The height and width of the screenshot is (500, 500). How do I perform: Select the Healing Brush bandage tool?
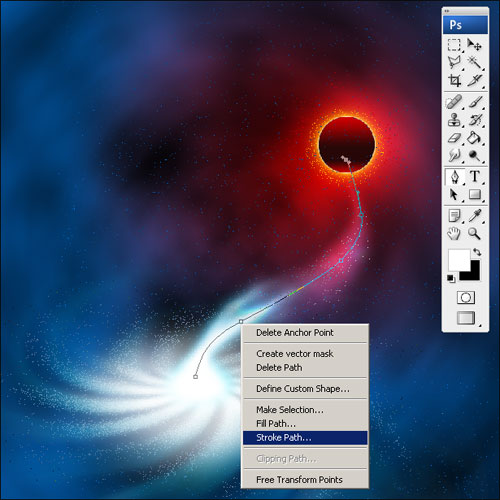[x=454, y=102]
